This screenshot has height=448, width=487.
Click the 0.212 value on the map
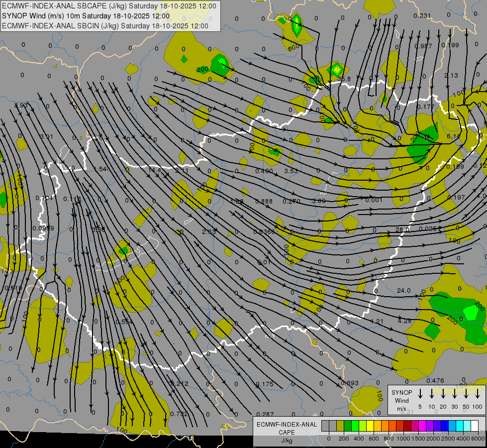180,383
